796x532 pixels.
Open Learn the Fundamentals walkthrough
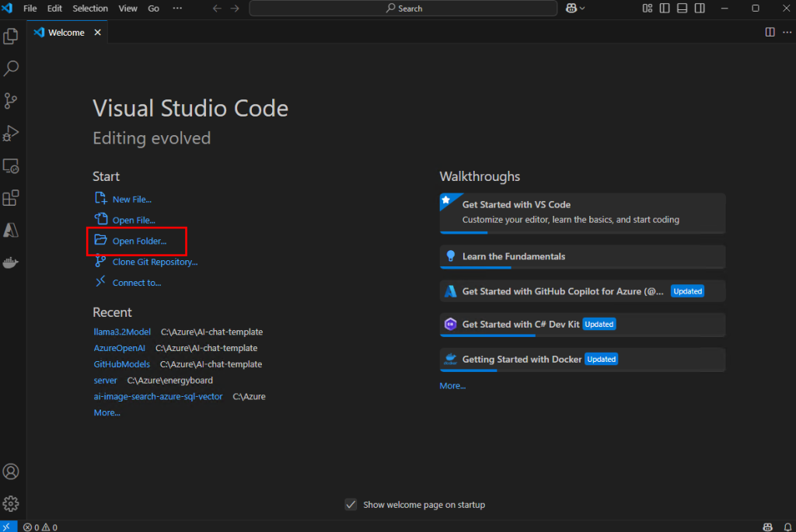[x=582, y=256]
